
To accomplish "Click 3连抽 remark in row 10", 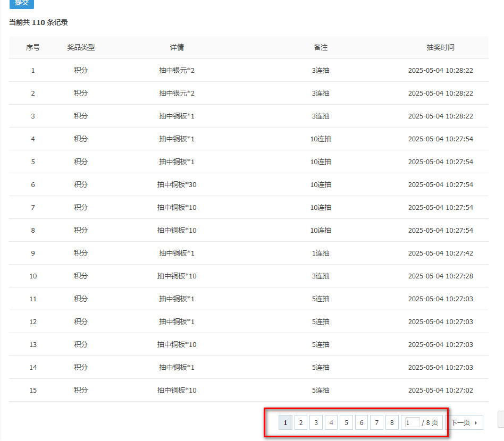I will [321, 276].
